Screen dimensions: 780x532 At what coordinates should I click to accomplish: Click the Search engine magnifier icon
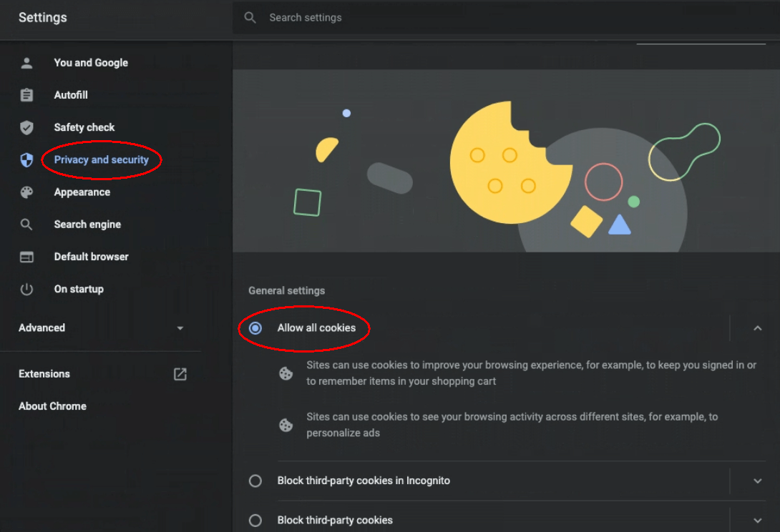27,225
